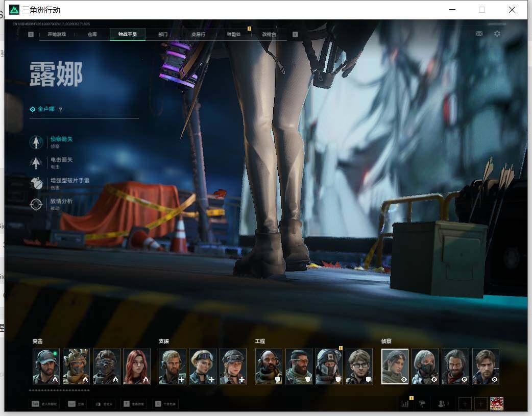Click the first plus squad invite slot
This screenshot has height=416, width=532.
465,404
